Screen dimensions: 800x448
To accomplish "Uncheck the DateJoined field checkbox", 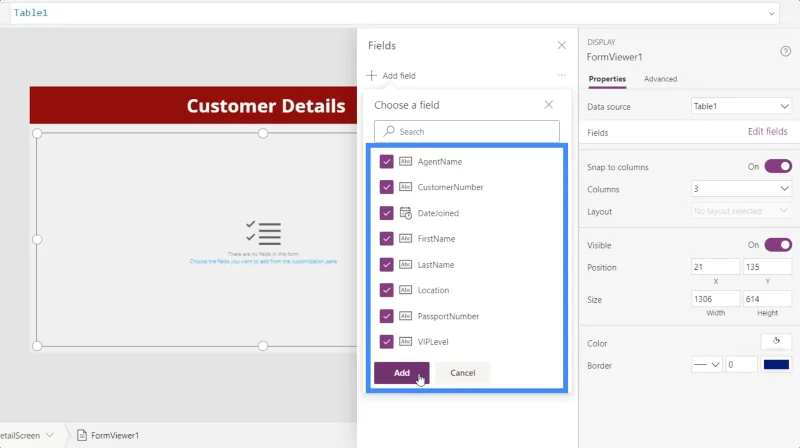I will pyautogui.click(x=386, y=213).
